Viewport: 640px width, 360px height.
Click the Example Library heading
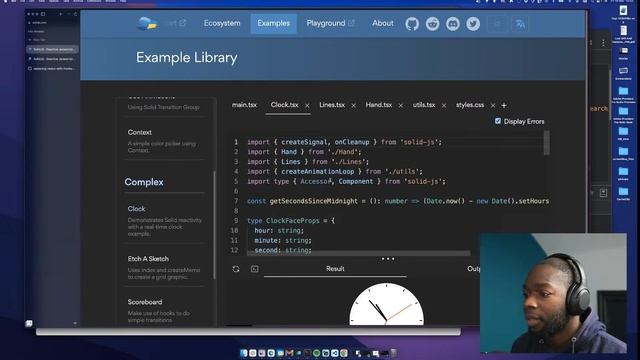(187, 58)
